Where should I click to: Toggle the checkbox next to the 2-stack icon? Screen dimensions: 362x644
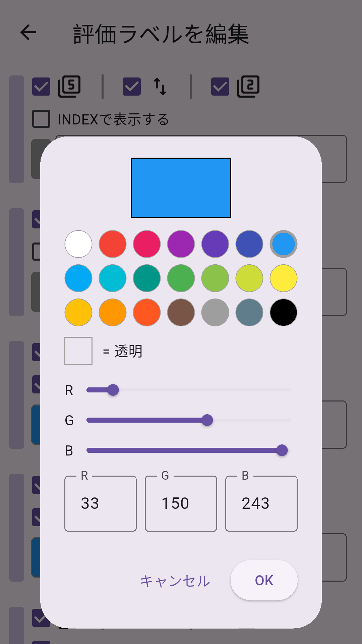[x=220, y=87]
